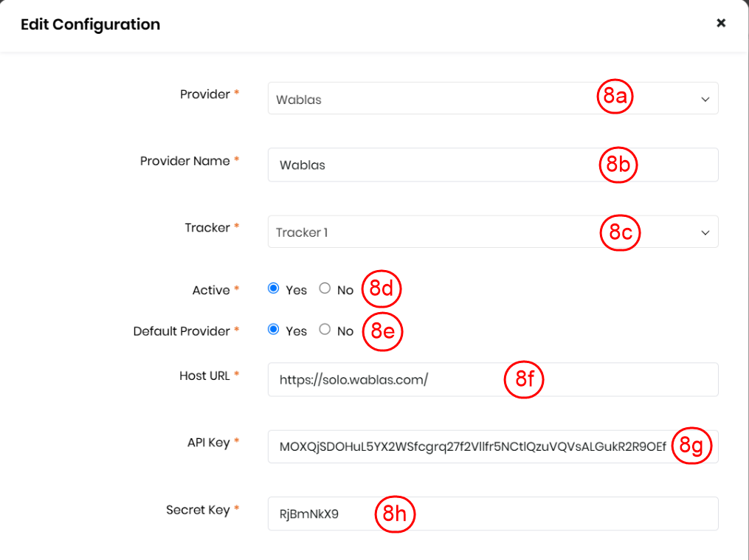Image resolution: width=749 pixels, height=560 pixels.
Task: Set Default Provider to No
Action: click(x=325, y=330)
